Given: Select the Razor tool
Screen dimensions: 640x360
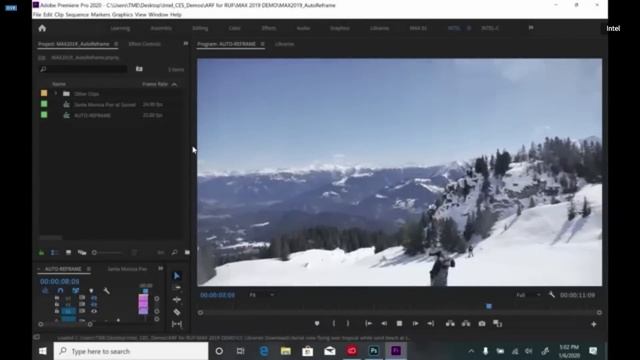Looking at the screenshot, I should pos(176,312).
